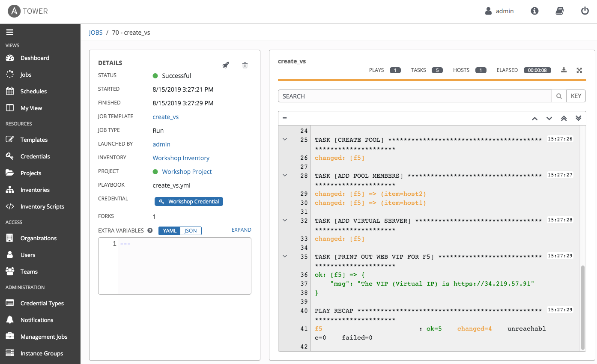Screen dimensions: 597x364
Task: Click the Organizations building icon
Action: (10, 238)
